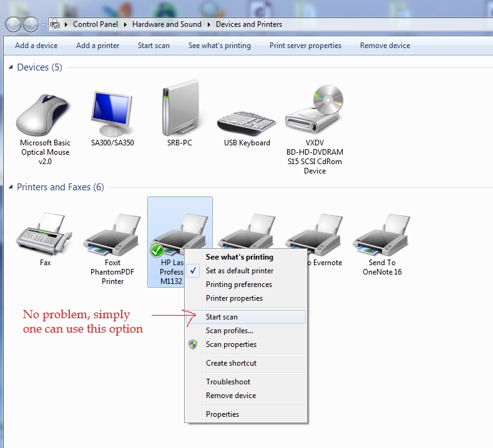Click Remove device in the toolbar

[x=385, y=46]
